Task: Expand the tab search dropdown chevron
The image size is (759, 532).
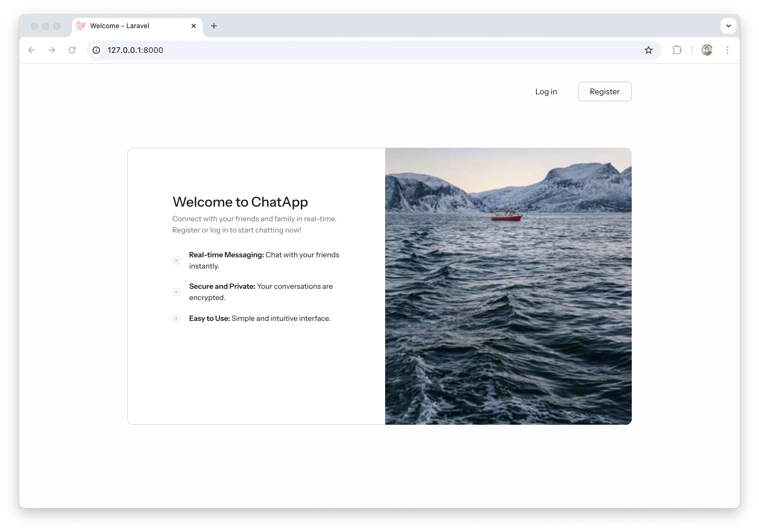Action: point(728,26)
